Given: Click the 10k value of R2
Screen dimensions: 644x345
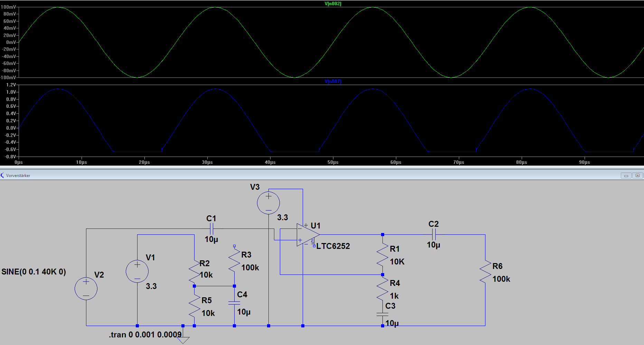Looking at the screenshot, I should pyautogui.click(x=206, y=275).
